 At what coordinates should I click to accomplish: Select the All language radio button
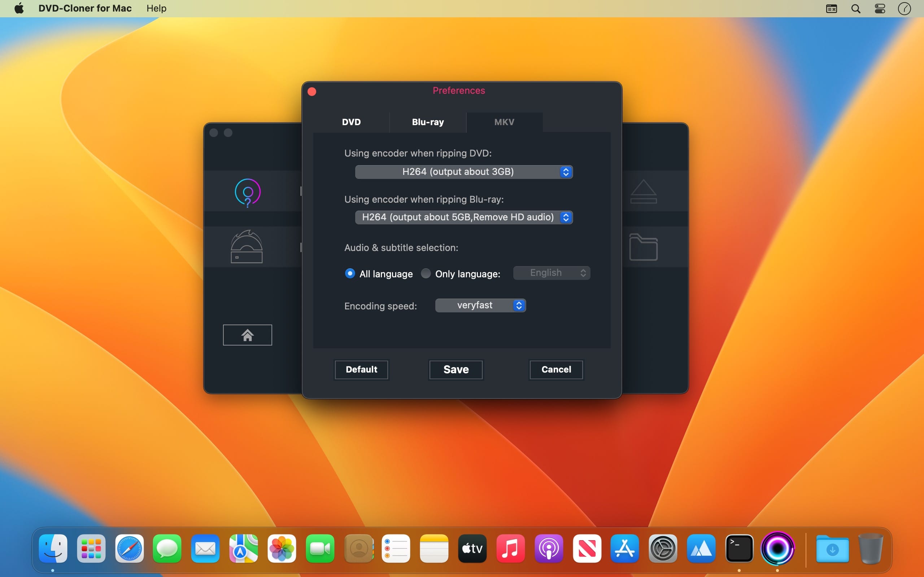(350, 274)
